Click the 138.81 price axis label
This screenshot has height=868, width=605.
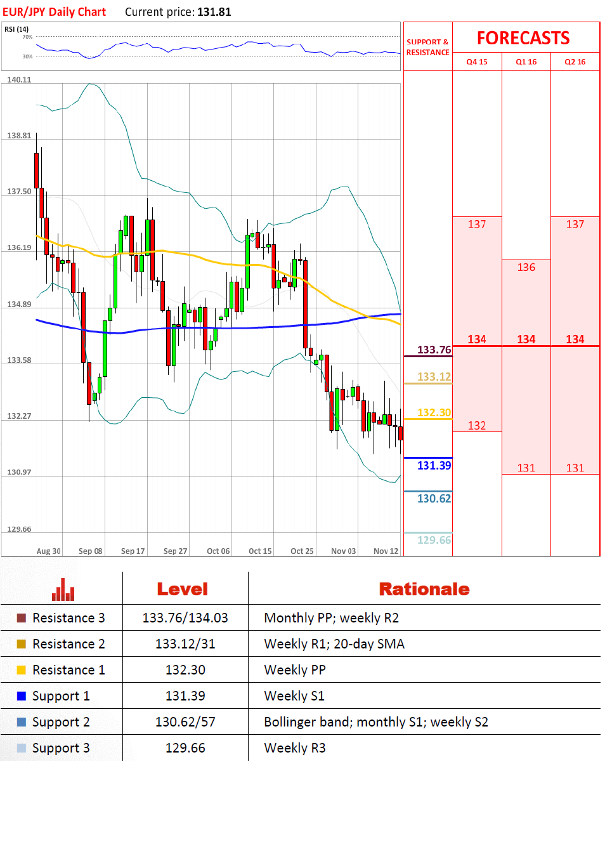[x=19, y=136]
